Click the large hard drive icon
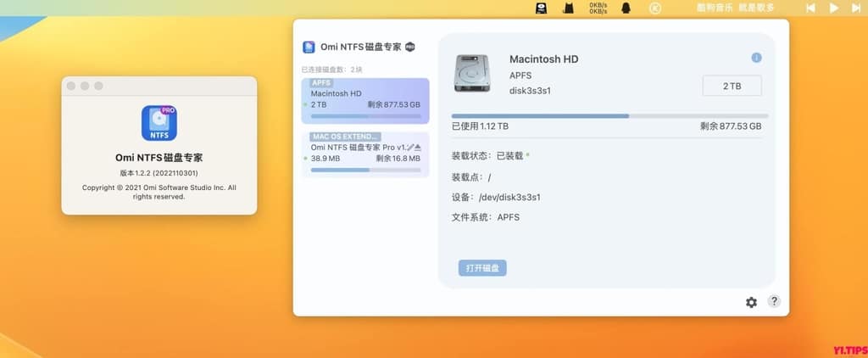868x358 pixels. (x=472, y=73)
